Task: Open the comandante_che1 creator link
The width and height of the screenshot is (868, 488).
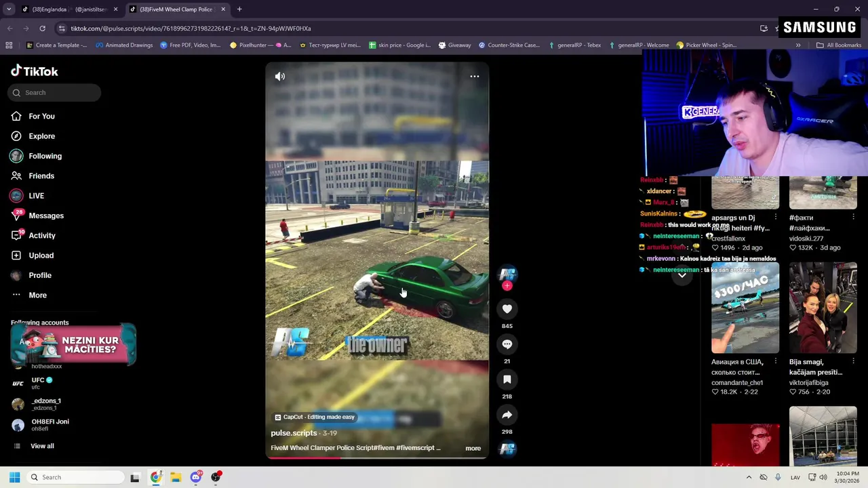Action: coord(737,383)
